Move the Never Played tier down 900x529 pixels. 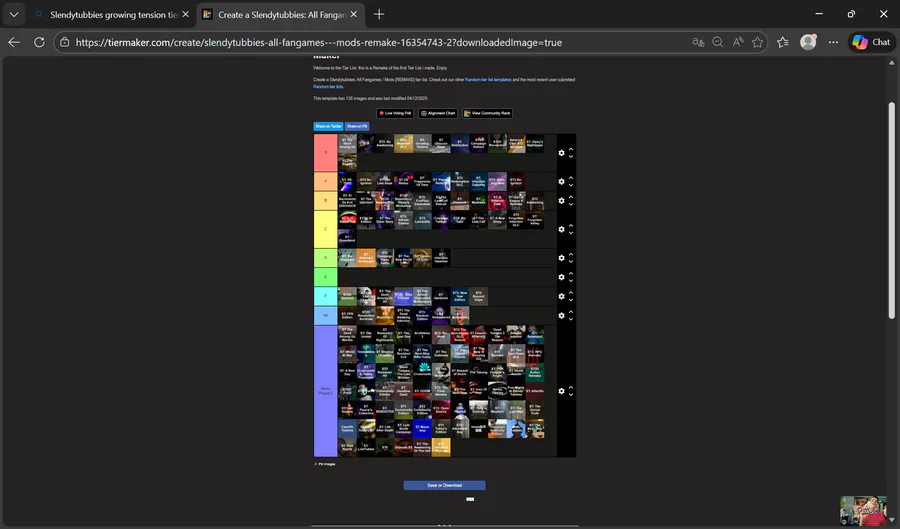(571, 394)
